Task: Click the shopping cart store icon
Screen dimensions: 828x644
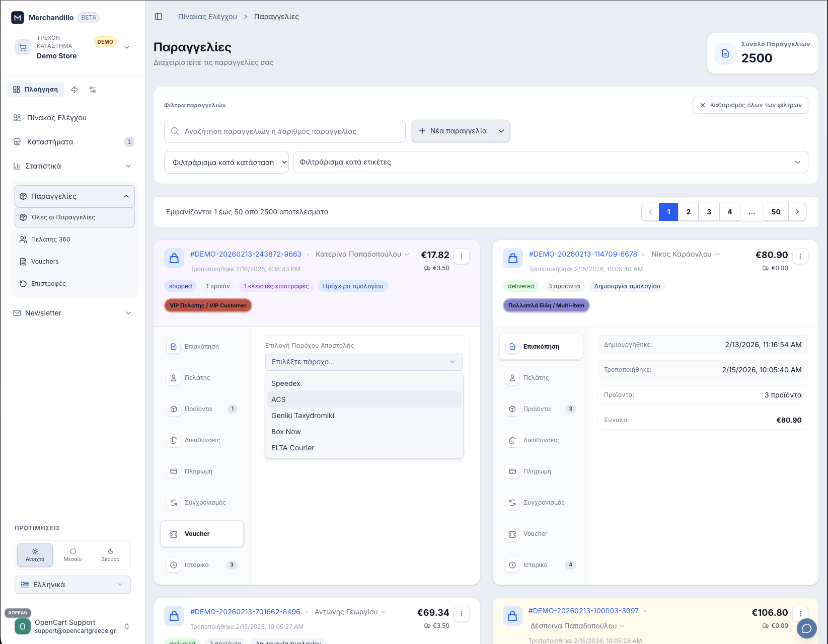Action: point(23,47)
